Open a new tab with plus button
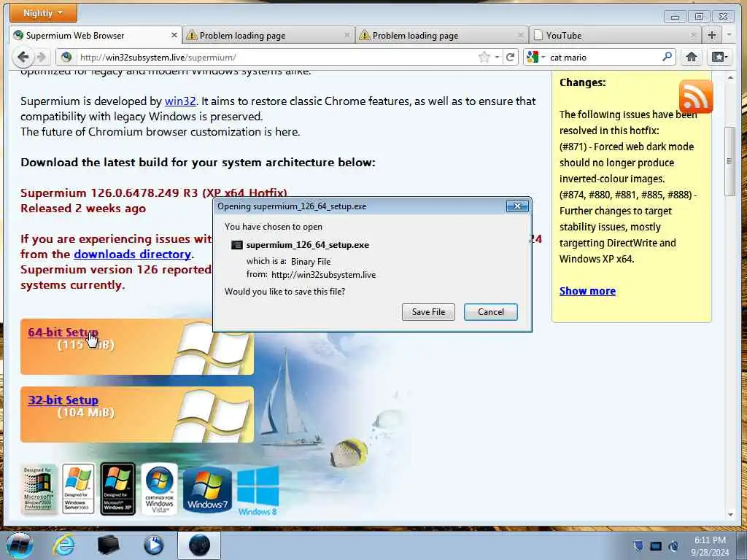This screenshot has height=560, width=747. coord(712,35)
